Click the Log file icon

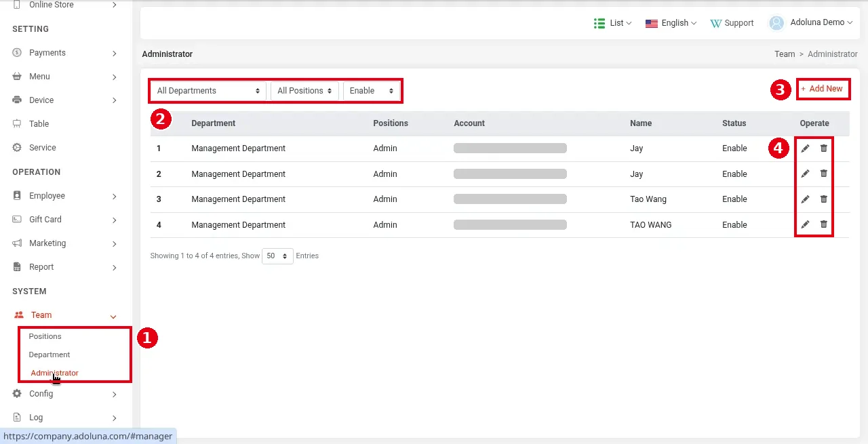click(x=17, y=418)
